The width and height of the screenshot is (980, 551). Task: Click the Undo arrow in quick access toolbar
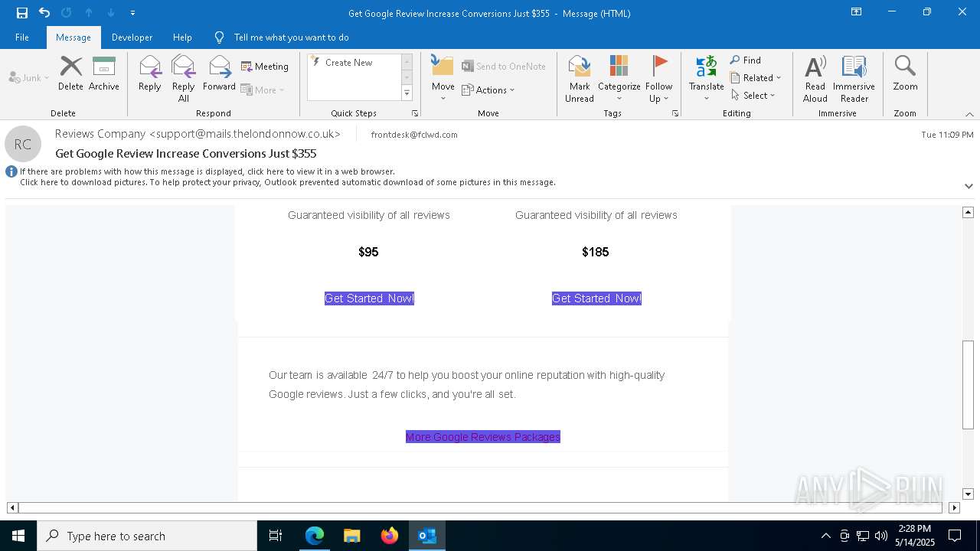click(x=44, y=13)
